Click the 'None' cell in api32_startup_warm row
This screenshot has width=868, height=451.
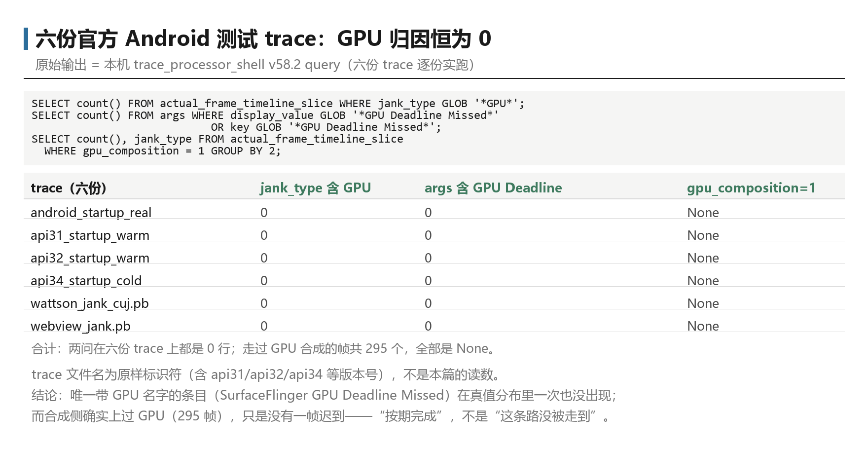point(703,258)
